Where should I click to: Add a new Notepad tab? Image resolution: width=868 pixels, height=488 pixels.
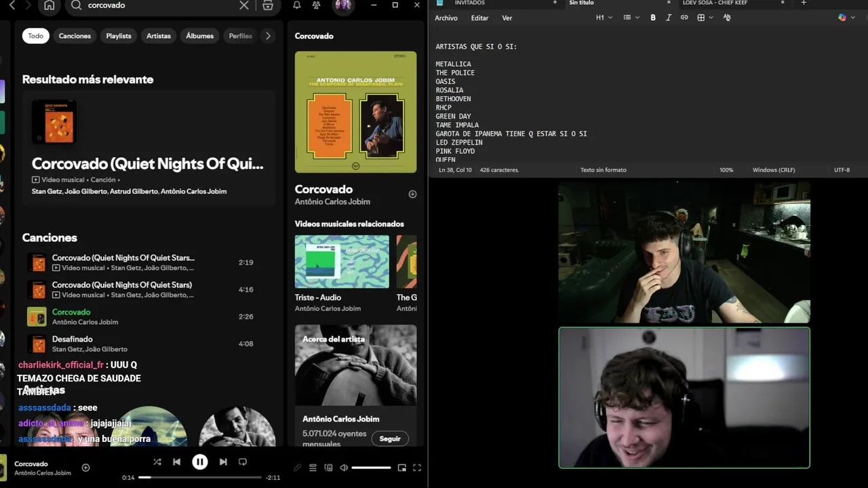pos(804,3)
